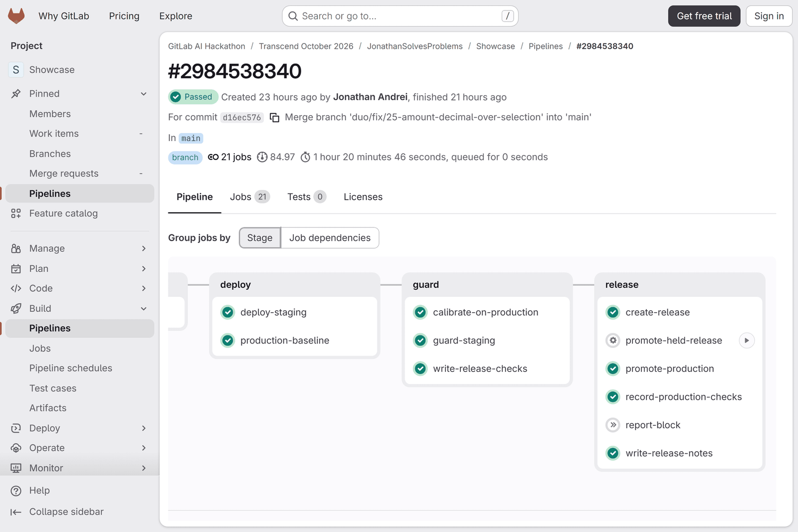Click the status icon beside calibrate-on-production

click(x=420, y=312)
